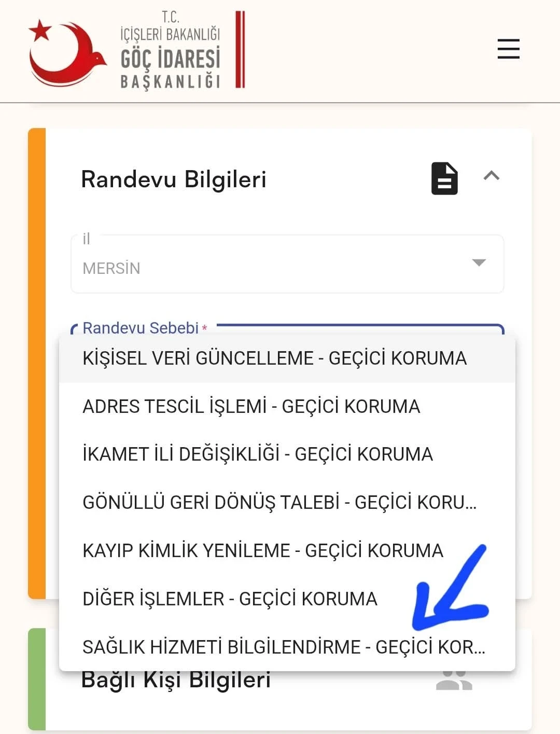
Task: Choose KAYIP KİMLİK YENİLEME option
Action: tap(262, 551)
